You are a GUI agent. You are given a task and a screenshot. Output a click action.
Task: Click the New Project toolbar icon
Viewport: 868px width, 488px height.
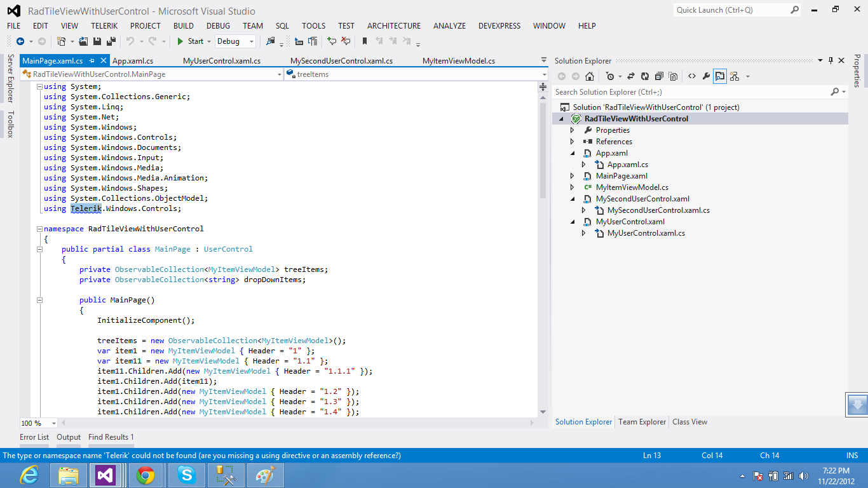click(x=62, y=41)
